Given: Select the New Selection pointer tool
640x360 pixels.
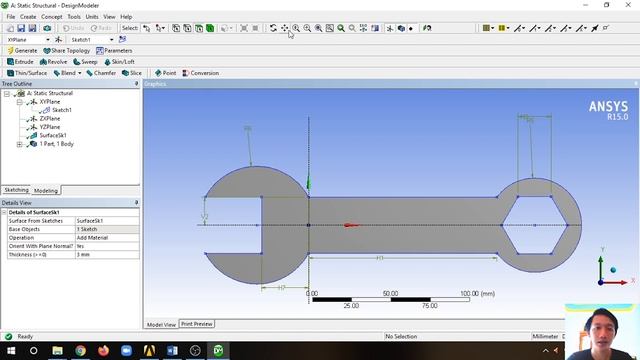Looking at the screenshot, I should click(146, 28).
